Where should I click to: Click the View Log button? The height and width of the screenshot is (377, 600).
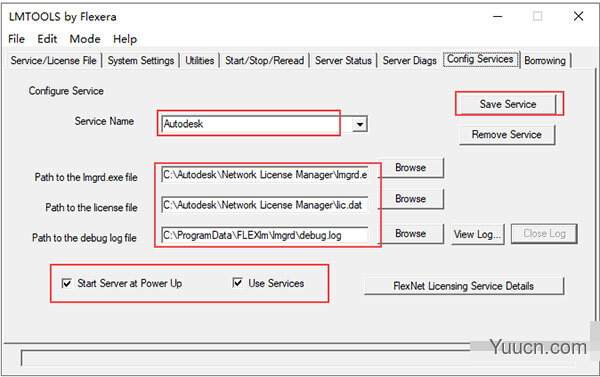[478, 234]
